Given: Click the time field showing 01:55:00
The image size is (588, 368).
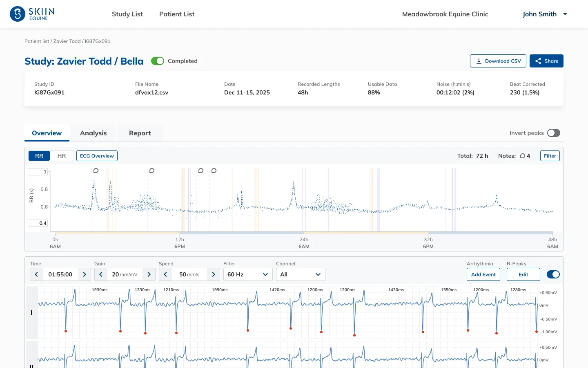Looking at the screenshot, I should click(60, 274).
